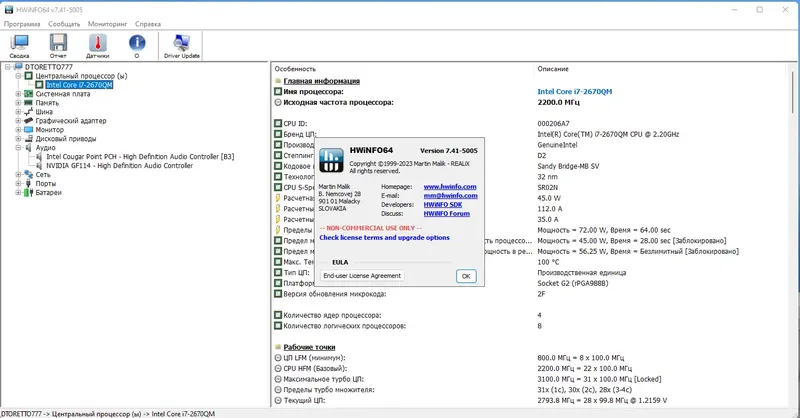The image size is (800, 418).
Task: Expand the Батареи branch
Action: point(18,192)
